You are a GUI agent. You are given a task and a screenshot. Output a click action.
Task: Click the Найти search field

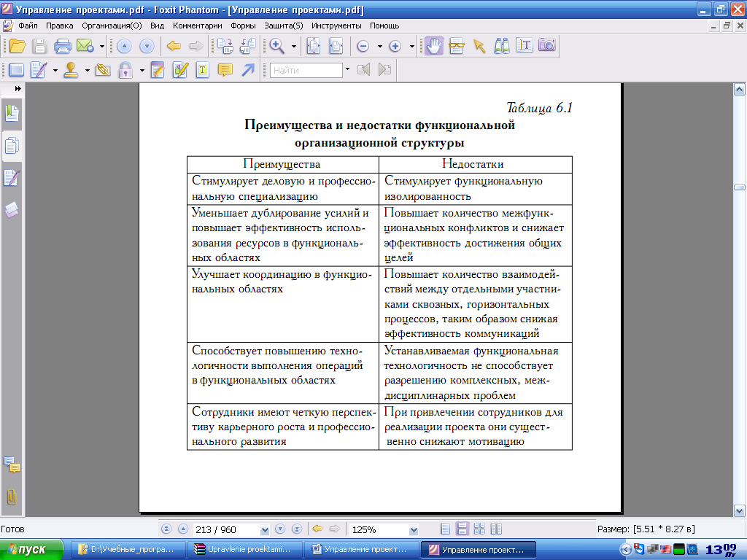click(306, 71)
